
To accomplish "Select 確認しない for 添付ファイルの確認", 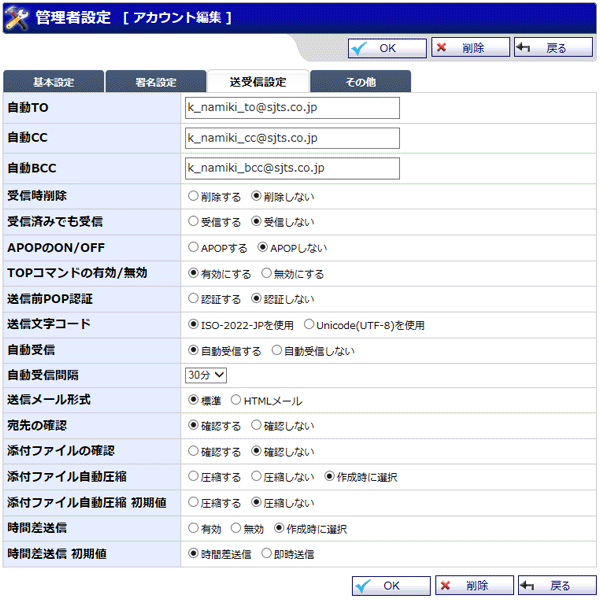I will click(256, 451).
